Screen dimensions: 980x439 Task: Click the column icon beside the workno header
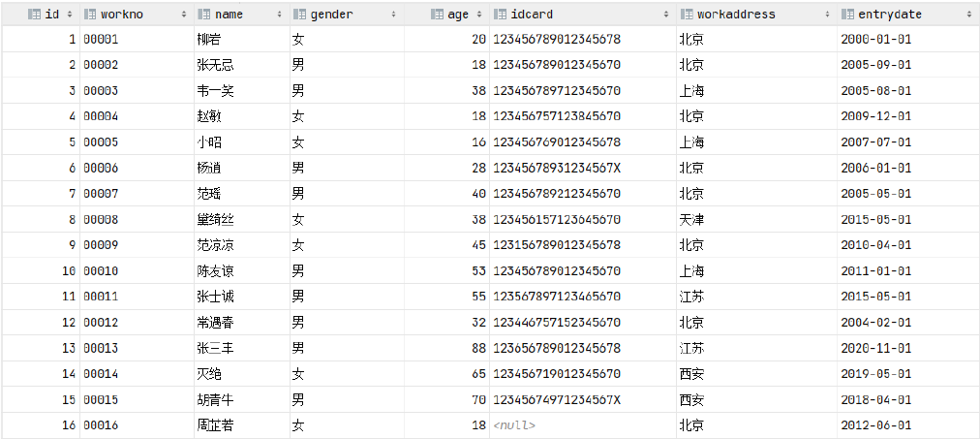pyautogui.click(x=90, y=15)
